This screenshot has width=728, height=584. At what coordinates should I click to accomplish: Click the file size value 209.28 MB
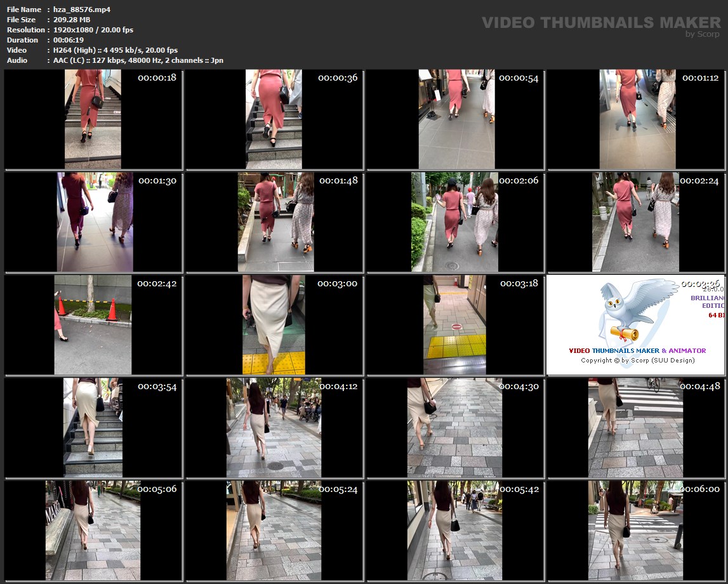pos(72,20)
